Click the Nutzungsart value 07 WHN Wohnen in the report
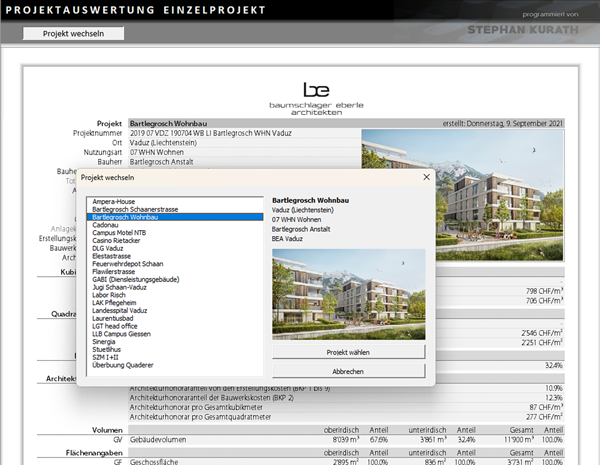600x465 pixels. pos(157,152)
